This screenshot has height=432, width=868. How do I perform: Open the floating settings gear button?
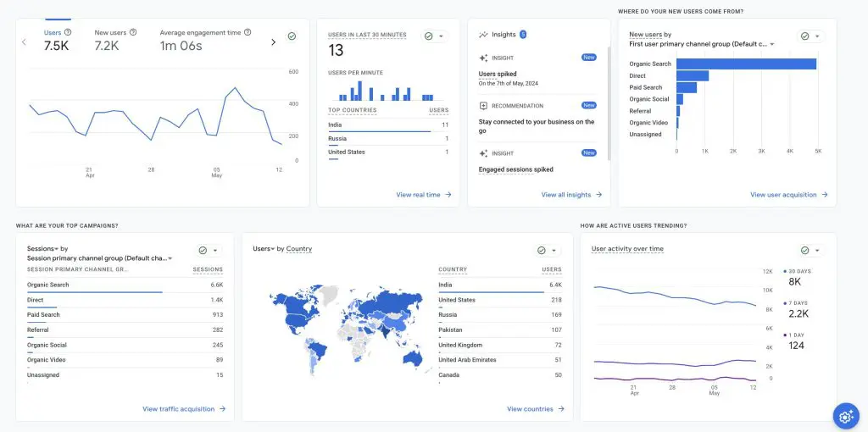tap(844, 415)
